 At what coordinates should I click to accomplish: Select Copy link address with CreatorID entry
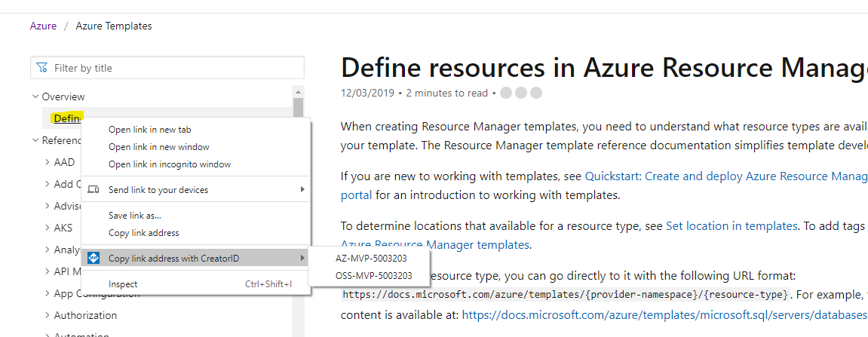[x=195, y=258]
